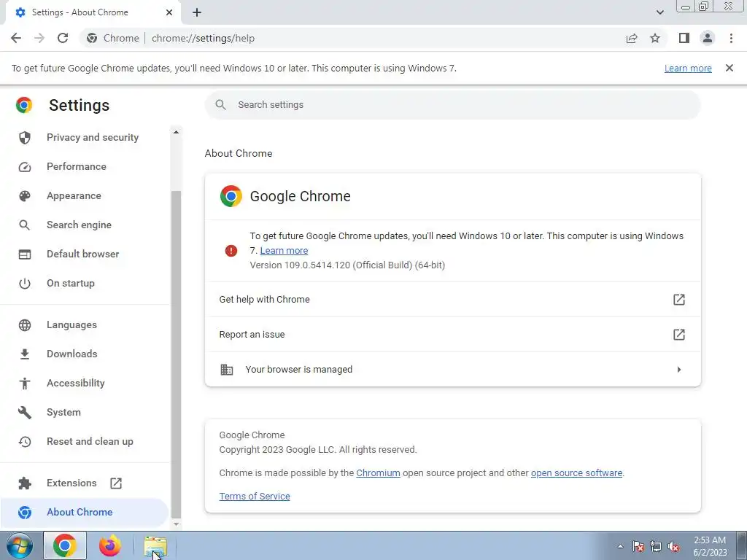Click the sidebar scrollbar down arrow
This screenshot has height=560, width=747.
177,524
